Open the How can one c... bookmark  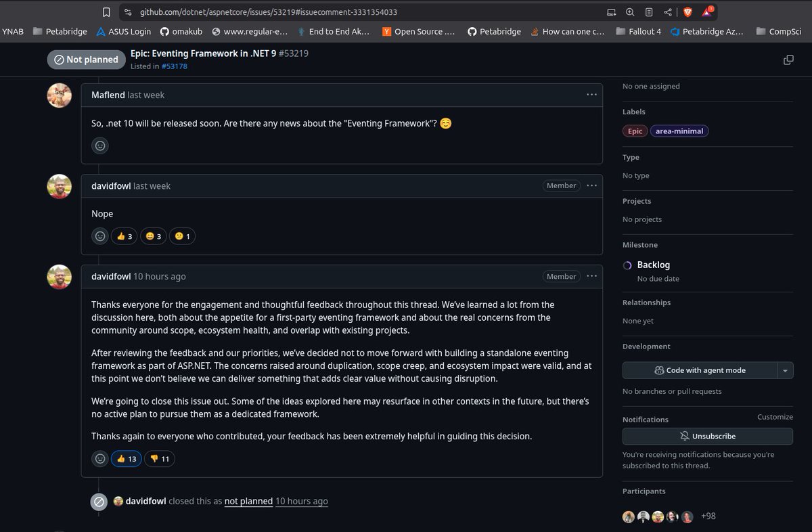tap(568, 31)
